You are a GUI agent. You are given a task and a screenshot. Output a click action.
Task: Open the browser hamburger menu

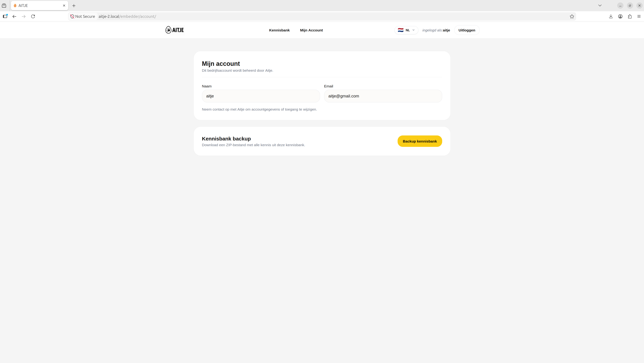point(639,17)
